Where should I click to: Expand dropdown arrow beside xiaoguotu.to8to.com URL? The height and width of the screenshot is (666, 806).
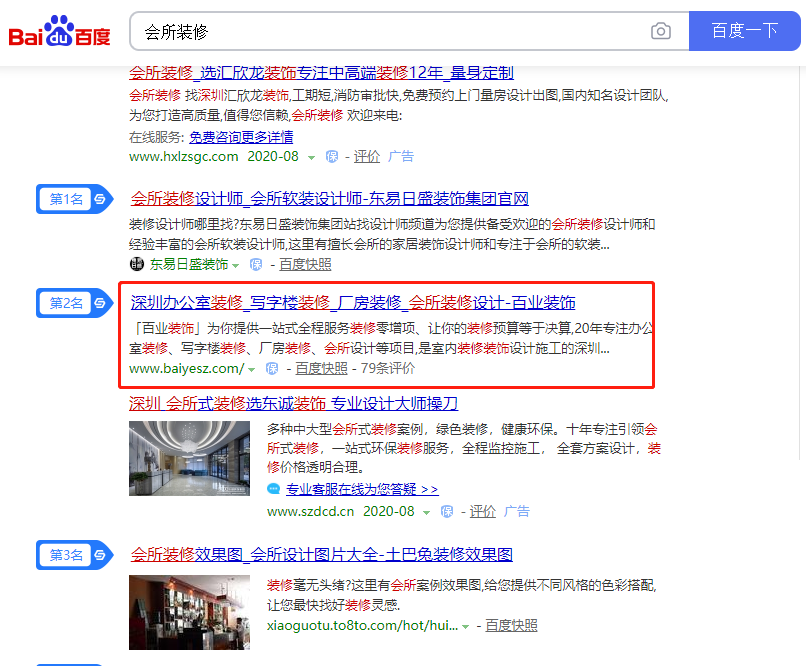coord(465,626)
